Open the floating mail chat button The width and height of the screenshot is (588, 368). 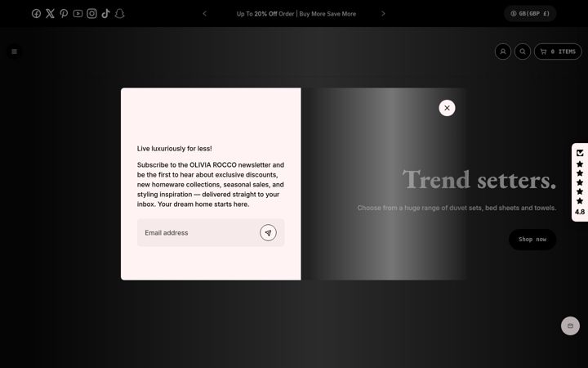click(x=570, y=325)
